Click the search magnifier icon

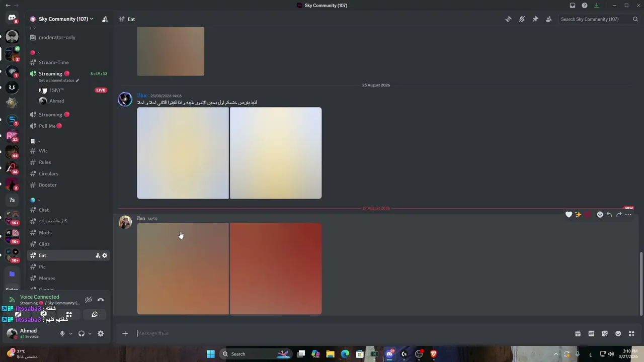635,19
